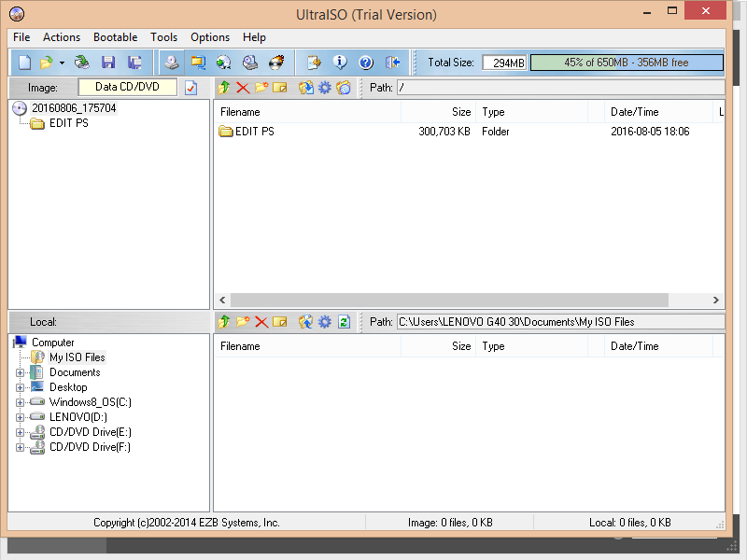Delete selection in image pane

pyautogui.click(x=243, y=88)
